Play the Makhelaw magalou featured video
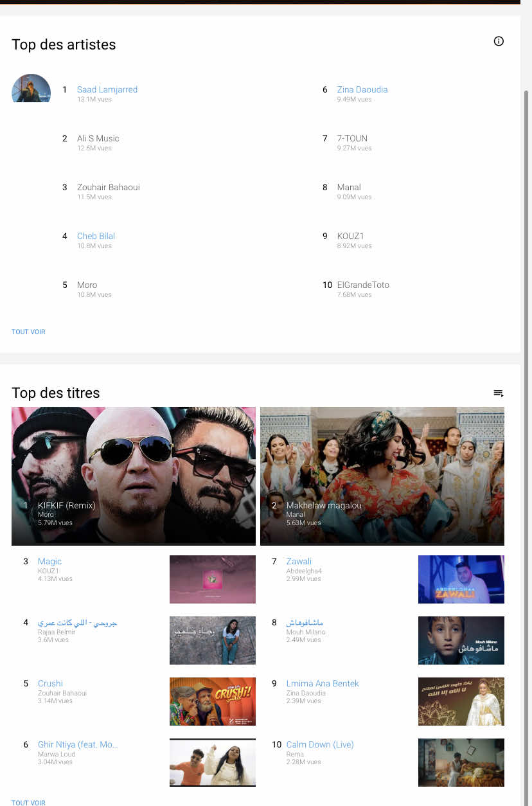Screen dimensions: 532x806 [x=382, y=476]
